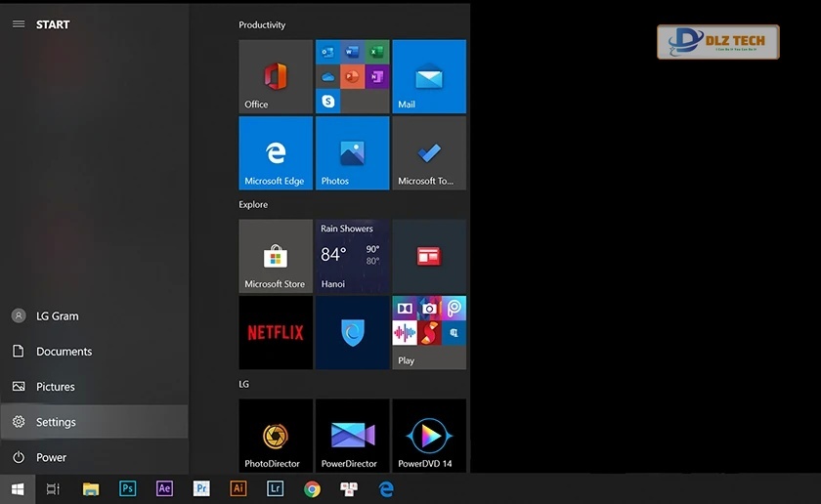Image resolution: width=821 pixels, height=504 pixels.
Task: Click the Explore group heading
Action: click(x=253, y=204)
